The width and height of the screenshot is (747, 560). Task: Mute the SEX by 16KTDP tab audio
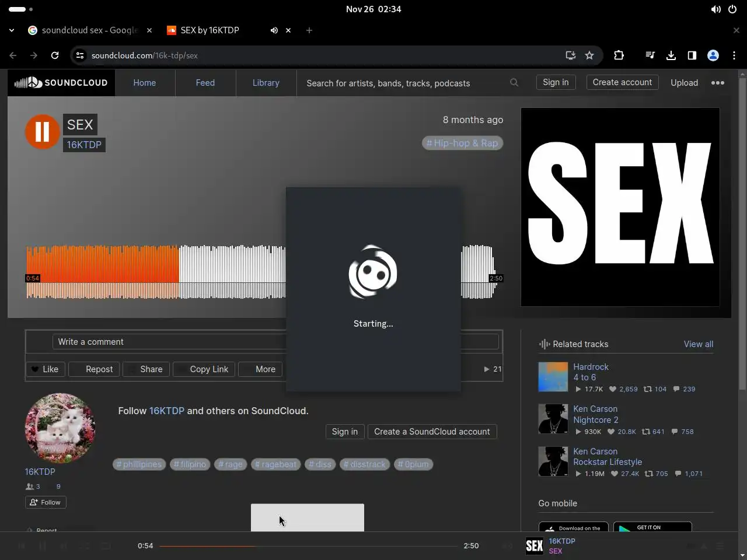274,30
